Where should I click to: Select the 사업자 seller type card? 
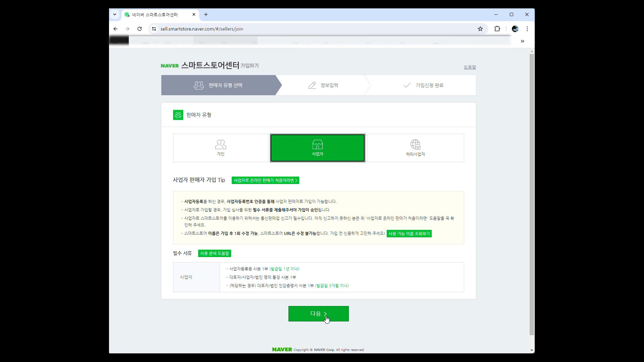point(317,148)
